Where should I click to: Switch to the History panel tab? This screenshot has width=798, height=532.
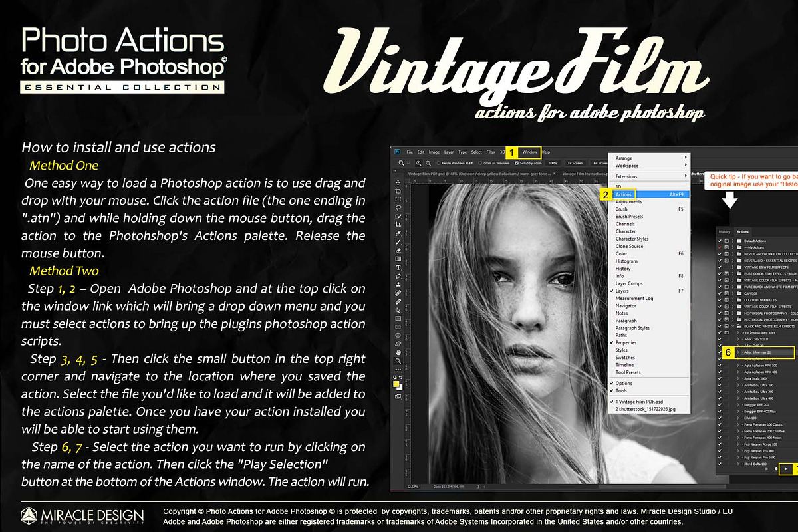click(724, 232)
